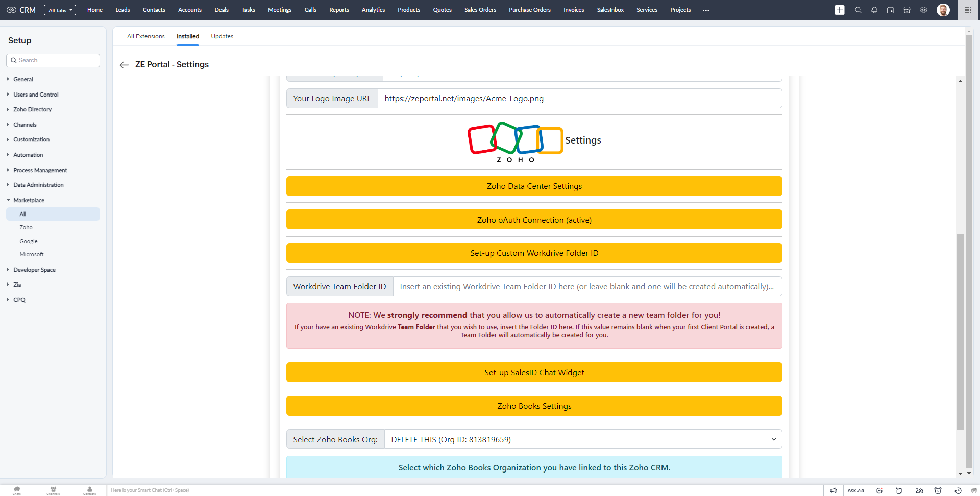Click Set-up SalesID Chat Widget button
The image size is (980, 496).
(x=534, y=372)
